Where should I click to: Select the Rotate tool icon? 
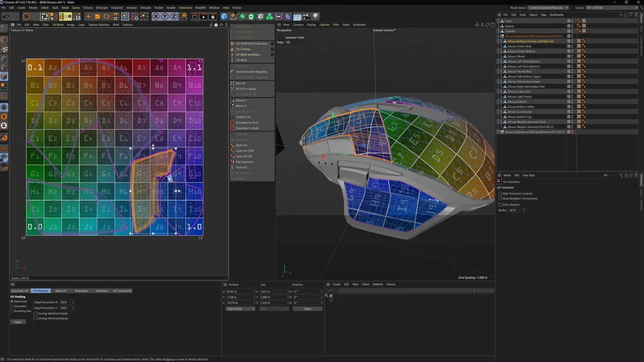point(107,16)
